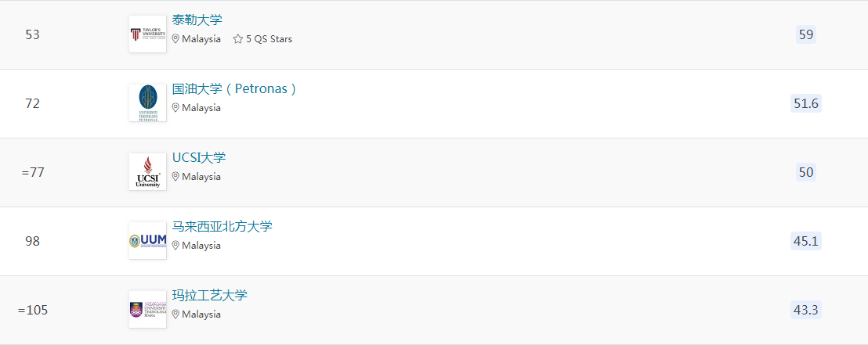
Task: Click the 59 overall score badge
Action: point(806,35)
